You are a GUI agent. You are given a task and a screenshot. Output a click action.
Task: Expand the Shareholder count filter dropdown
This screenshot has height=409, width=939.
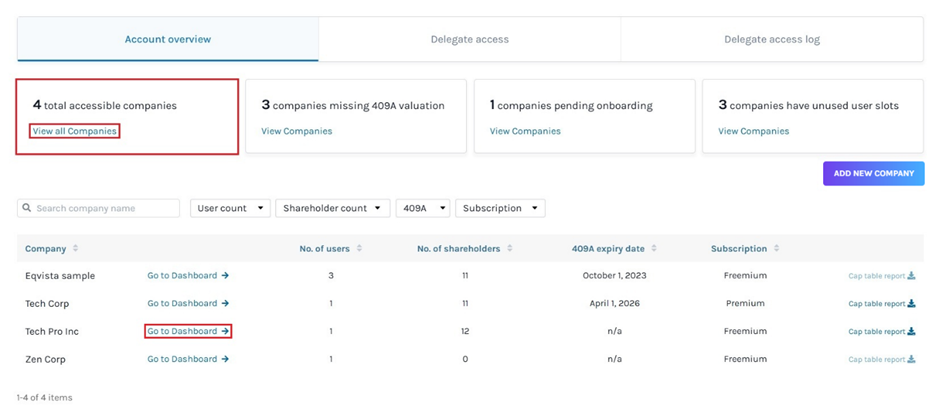click(x=332, y=208)
